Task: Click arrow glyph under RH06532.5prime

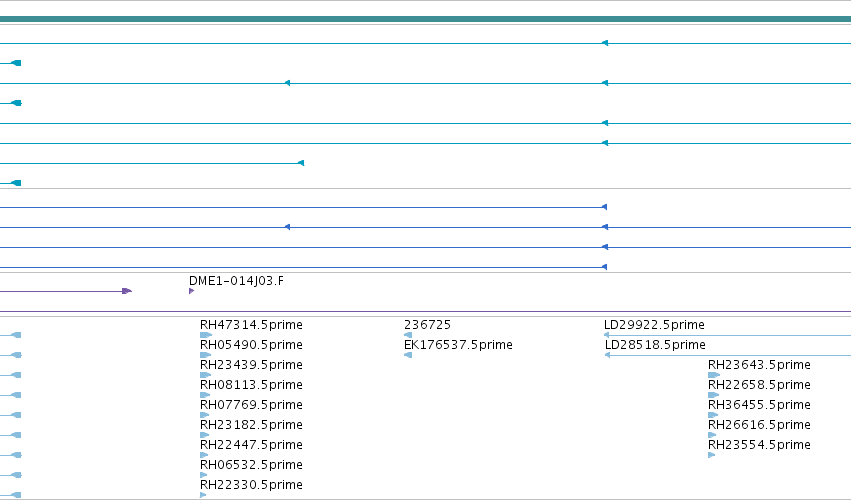Action: tap(204, 475)
